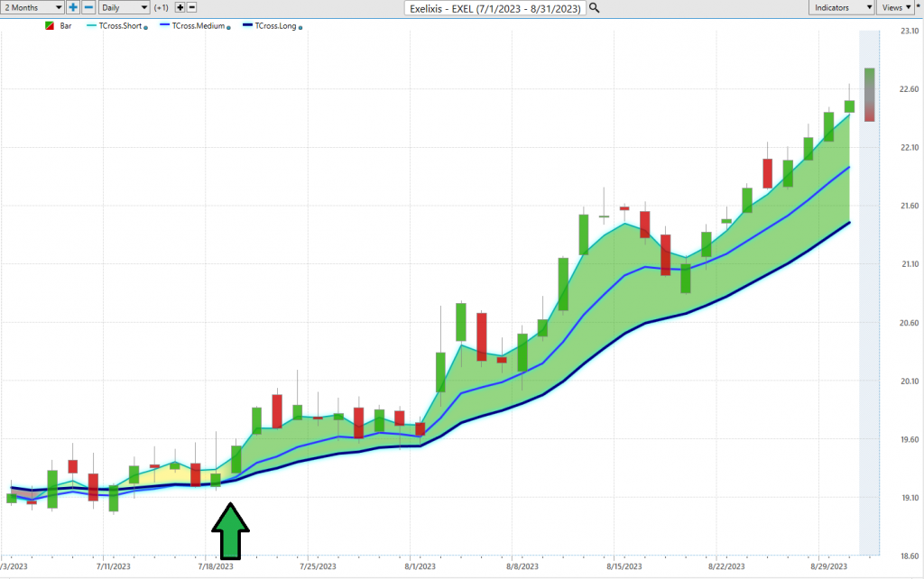Click the 8/1/2023 date axis label
The height and width of the screenshot is (579, 924).
420,566
